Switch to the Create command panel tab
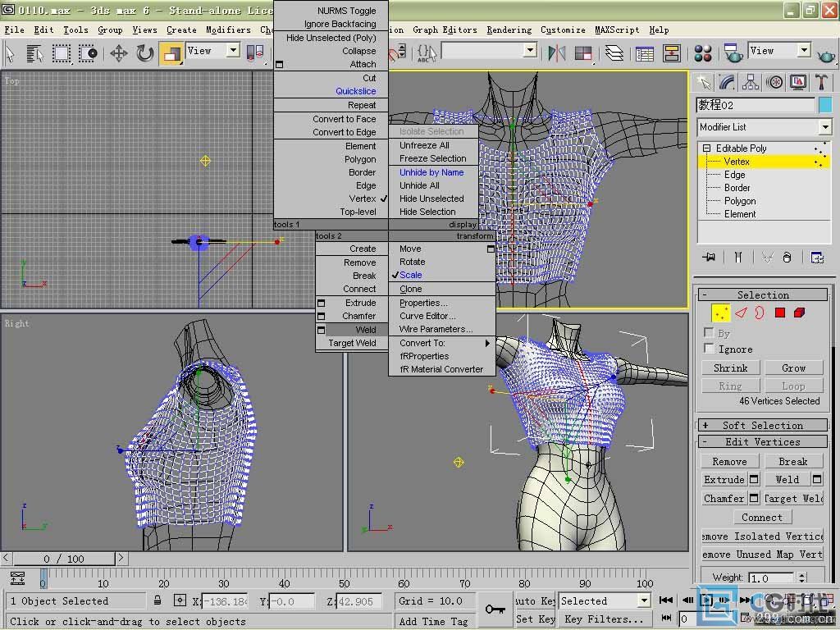The image size is (840, 630). click(704, 83)
